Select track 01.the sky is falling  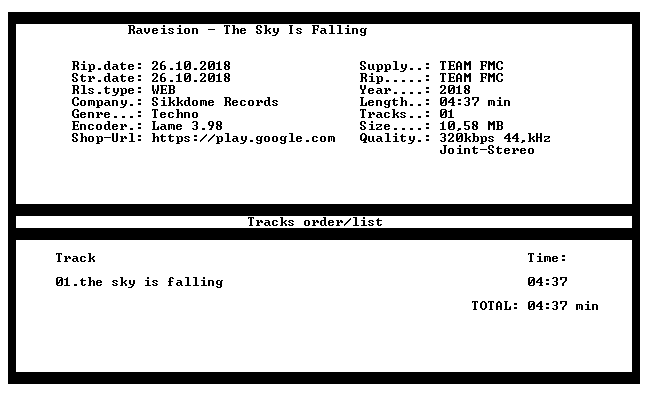[x=139, y=282]
